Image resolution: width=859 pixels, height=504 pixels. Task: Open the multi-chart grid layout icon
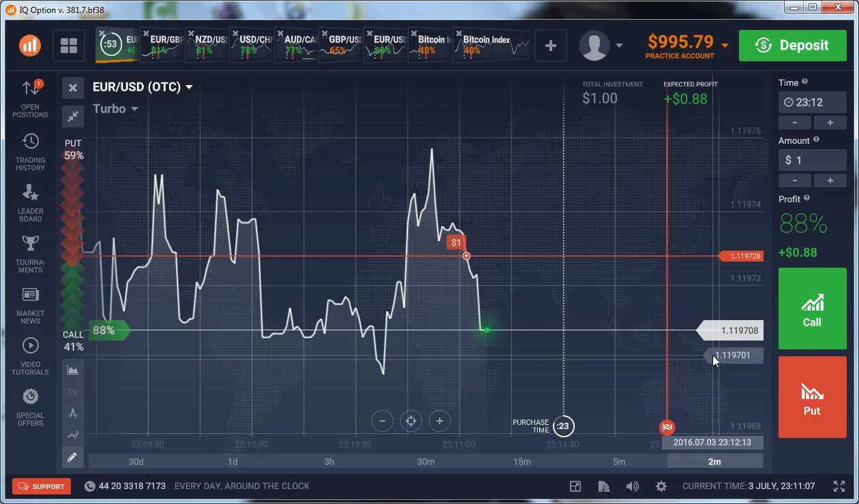point(69,46)
